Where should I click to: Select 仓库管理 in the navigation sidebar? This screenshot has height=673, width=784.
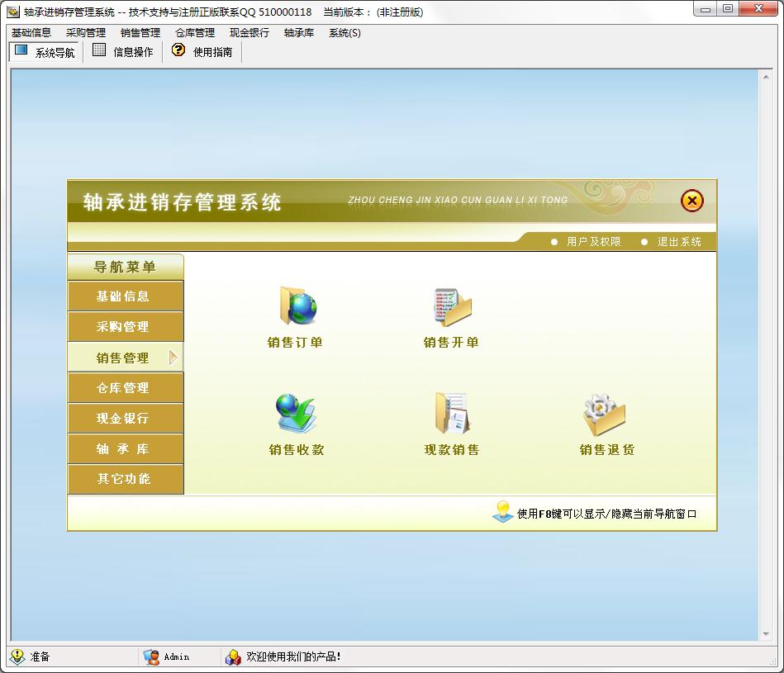[x=126, y=388]
